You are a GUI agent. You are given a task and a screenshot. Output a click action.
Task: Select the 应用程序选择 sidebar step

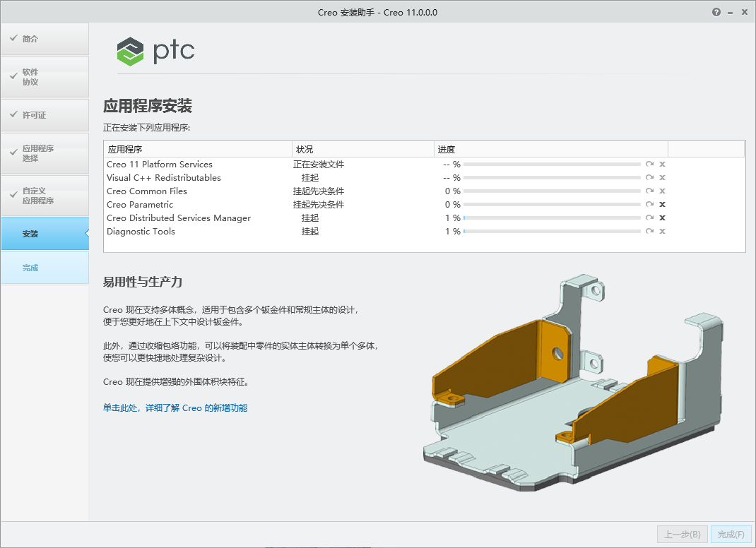tap(45, 153)
